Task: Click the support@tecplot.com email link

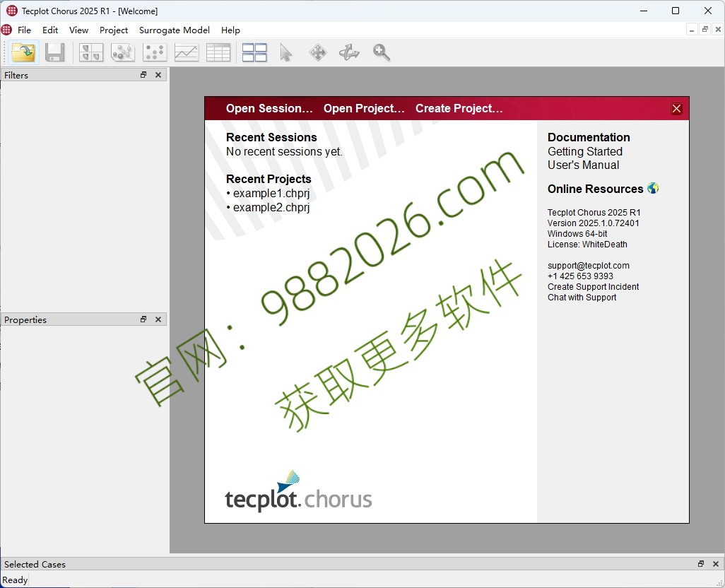Action: (x=588, y=265)
